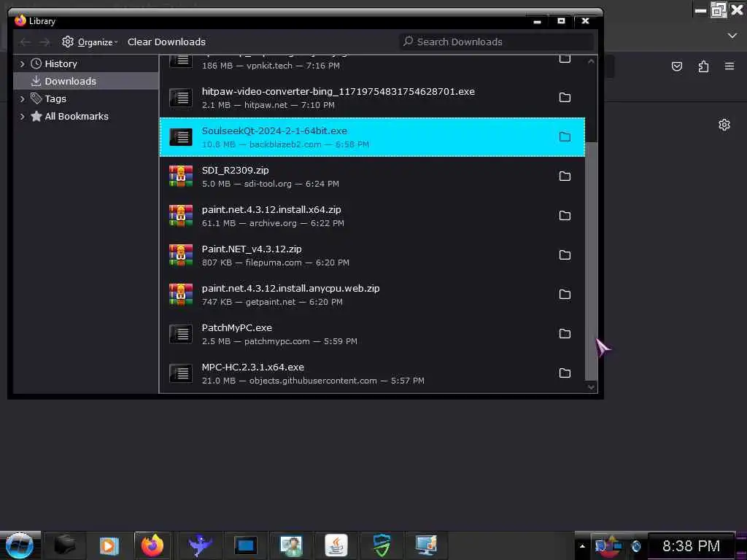Show Paint.NET_v4.3.12.zip in folder
The height and width of the screenshot is (560, 747).
[565, 255]
